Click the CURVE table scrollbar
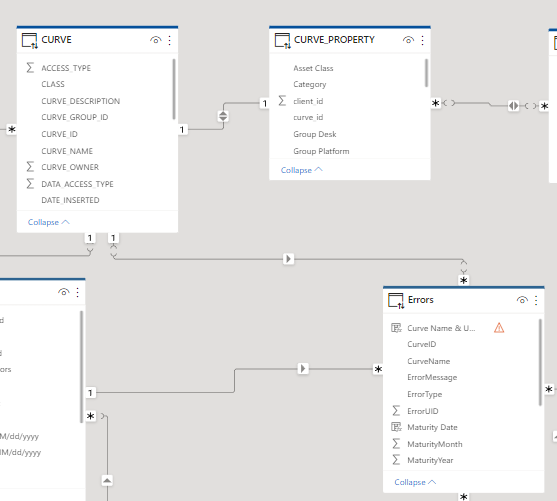The height and width of the screenshot is (501, 557). [174, 89]
